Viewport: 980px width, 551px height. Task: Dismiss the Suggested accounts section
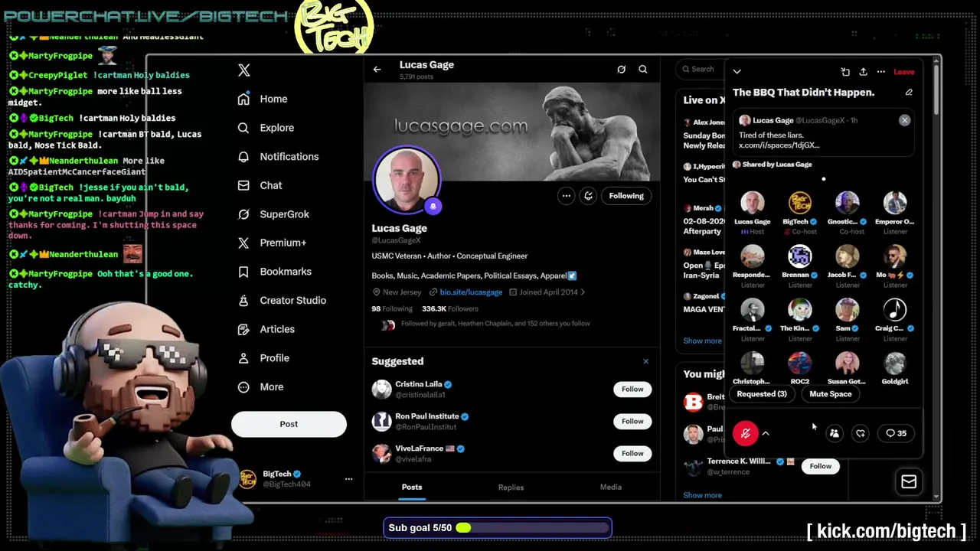click(645, 361)
